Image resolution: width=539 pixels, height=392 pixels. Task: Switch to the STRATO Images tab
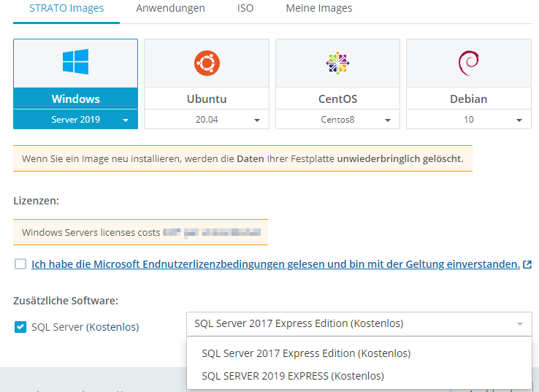point(66,8)
